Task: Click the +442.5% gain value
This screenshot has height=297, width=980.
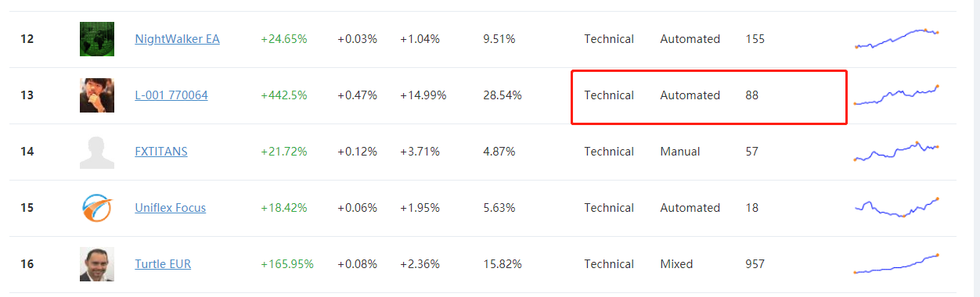Action: pos(284,95)
